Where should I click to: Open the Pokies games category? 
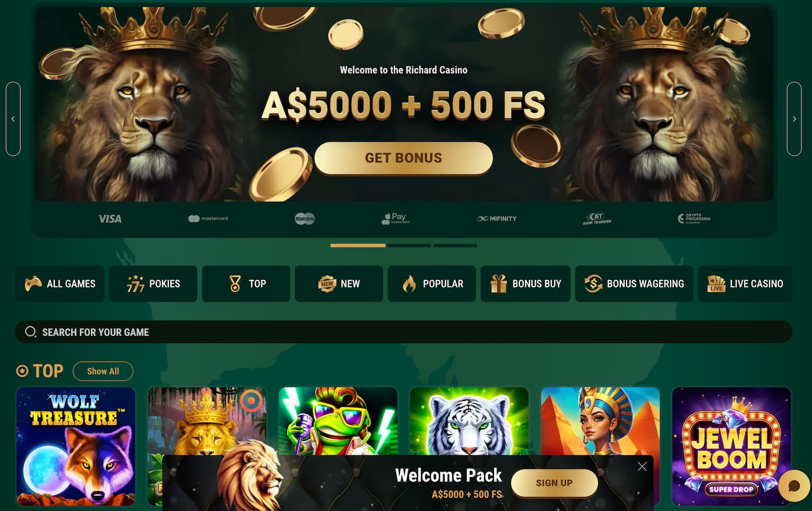point(153,284)
